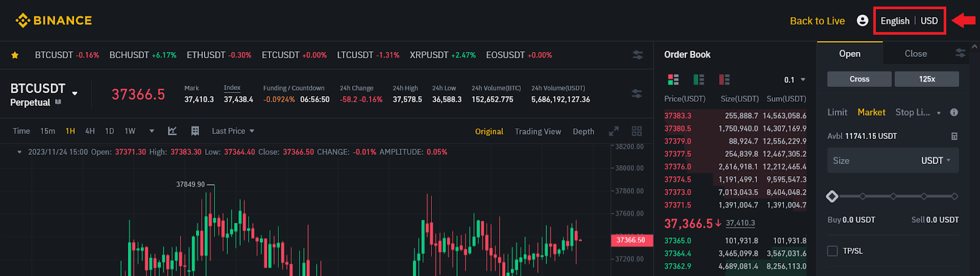Click the Size input field
Image resolution: width=980 pixels, height=276 pixels.
pyautogui.click(x=893, y=160)
